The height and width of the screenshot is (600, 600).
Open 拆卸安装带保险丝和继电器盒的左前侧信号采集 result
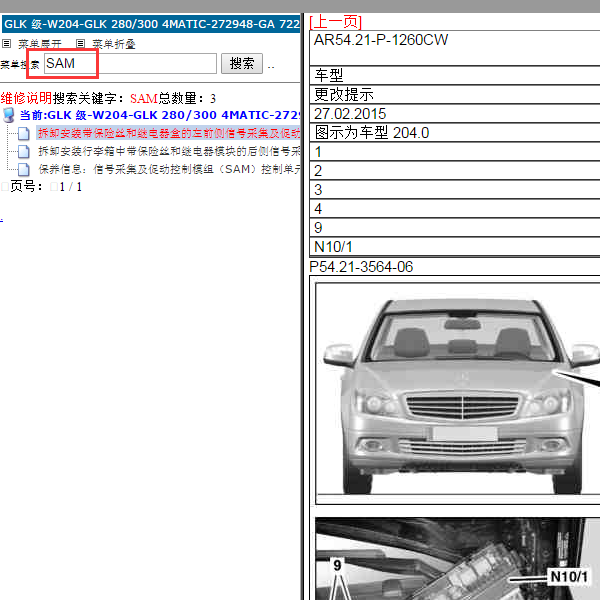(169, 133)
